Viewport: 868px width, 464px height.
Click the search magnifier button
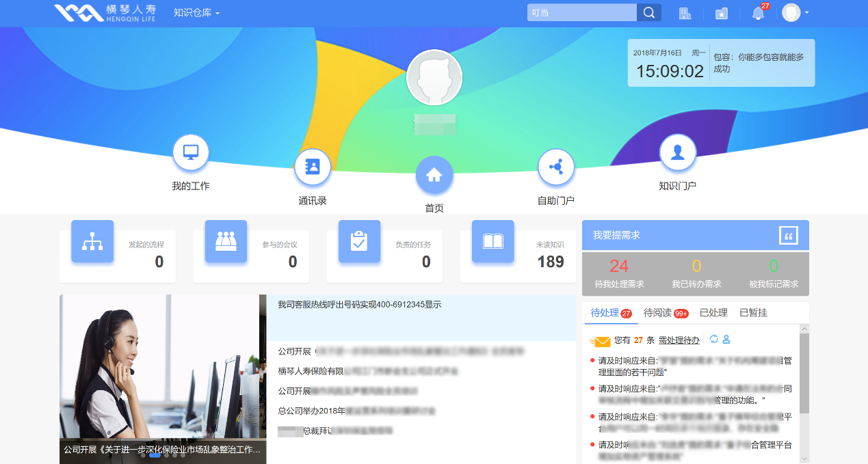click(x=648, y=13)
